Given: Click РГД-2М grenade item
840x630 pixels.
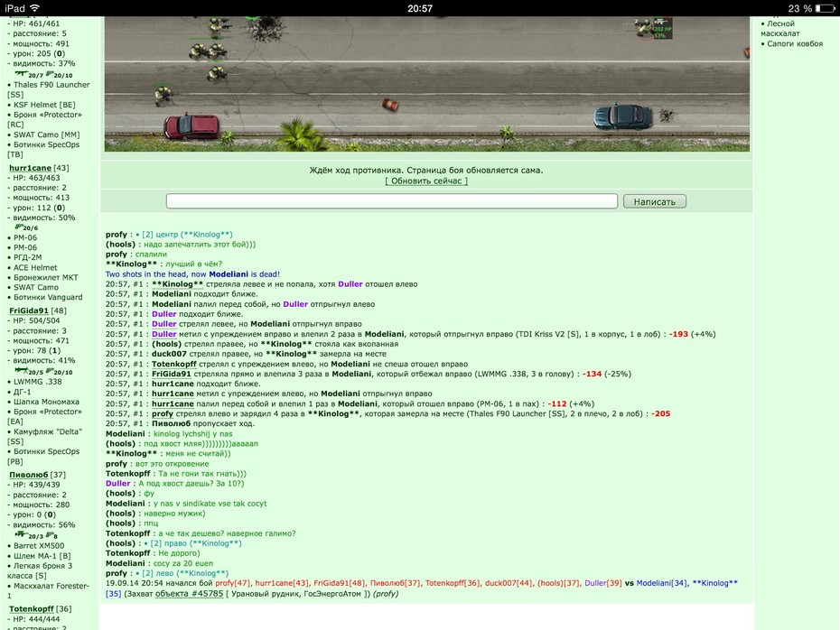Looking at the screenshot, I should point(28,257).
